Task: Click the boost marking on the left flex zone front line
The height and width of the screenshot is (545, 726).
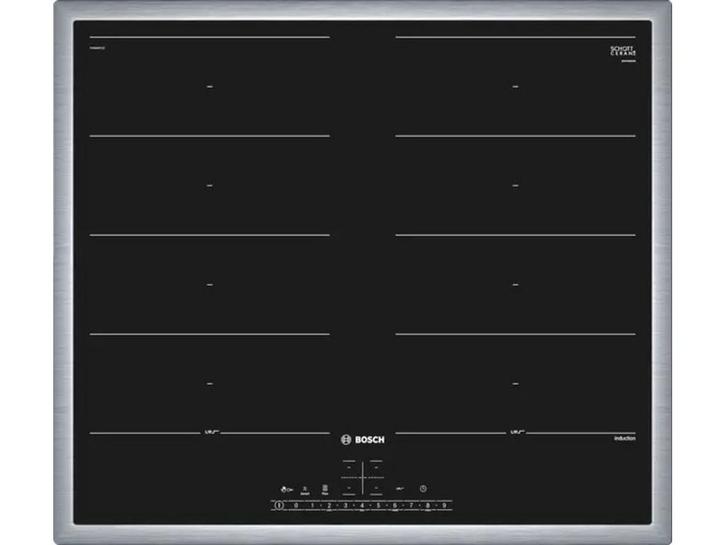Action: (x=210, y=432)
